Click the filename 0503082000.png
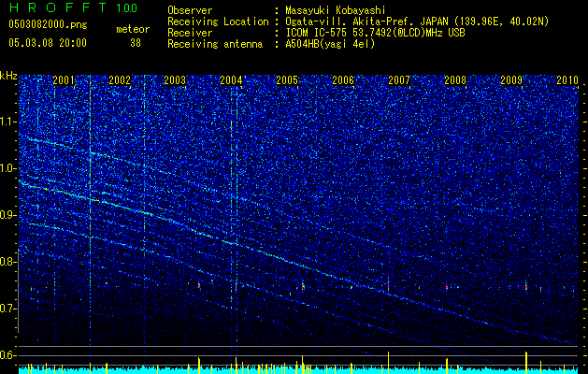 [48, 24]
